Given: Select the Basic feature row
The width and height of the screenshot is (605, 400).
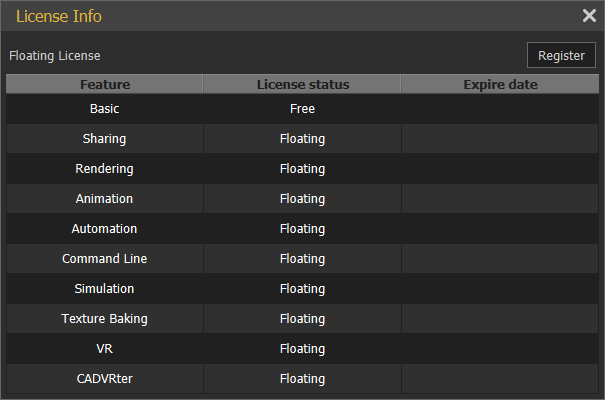Looking at the screenshot, I should pos(105,109).
